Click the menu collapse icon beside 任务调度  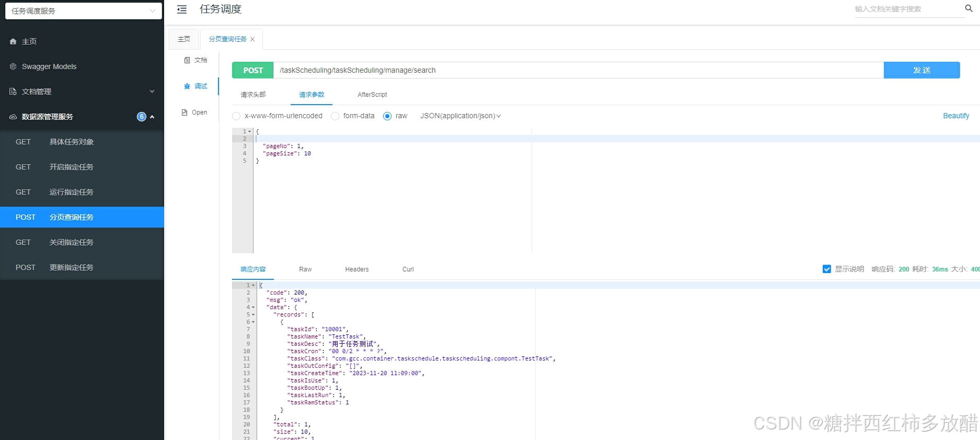(x=182, y=9)
